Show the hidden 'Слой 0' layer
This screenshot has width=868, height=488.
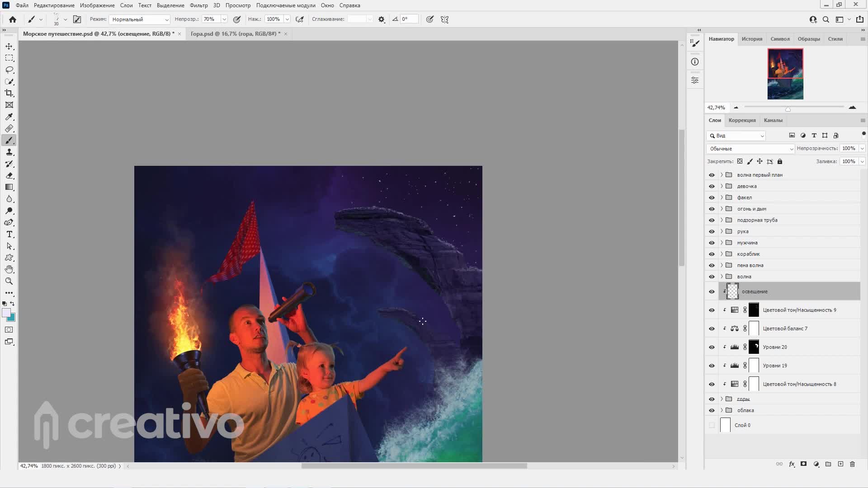click(x=712, y=425)
